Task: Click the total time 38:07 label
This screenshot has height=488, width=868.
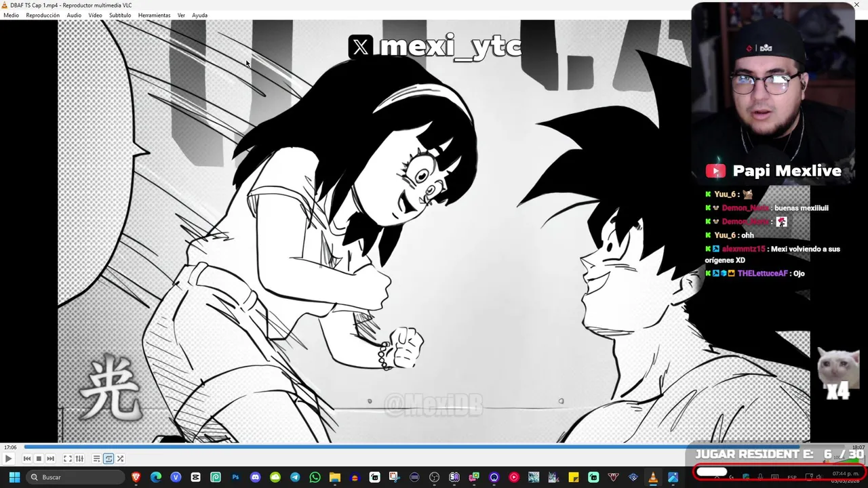Action: (x=858, y=447)
